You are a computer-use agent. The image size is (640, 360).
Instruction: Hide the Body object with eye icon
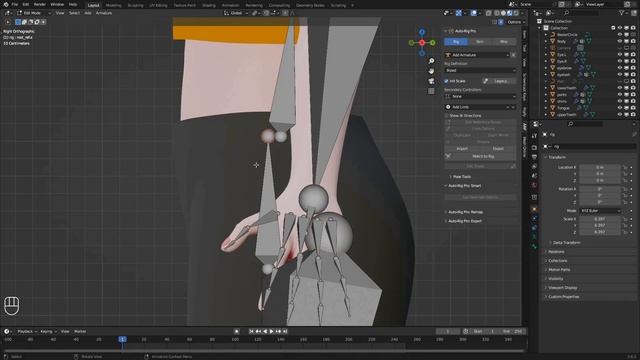(x=620, y=41)
